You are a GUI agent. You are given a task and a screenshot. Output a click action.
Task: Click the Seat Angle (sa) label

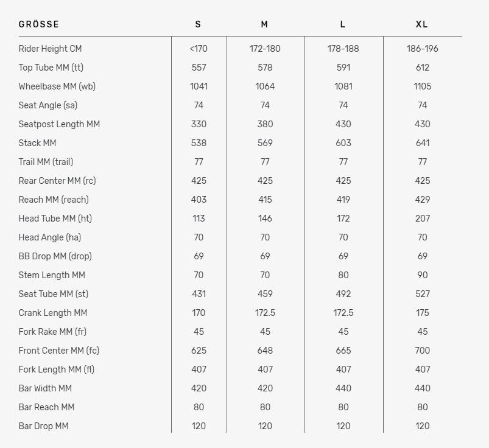[x=48, y=105]
